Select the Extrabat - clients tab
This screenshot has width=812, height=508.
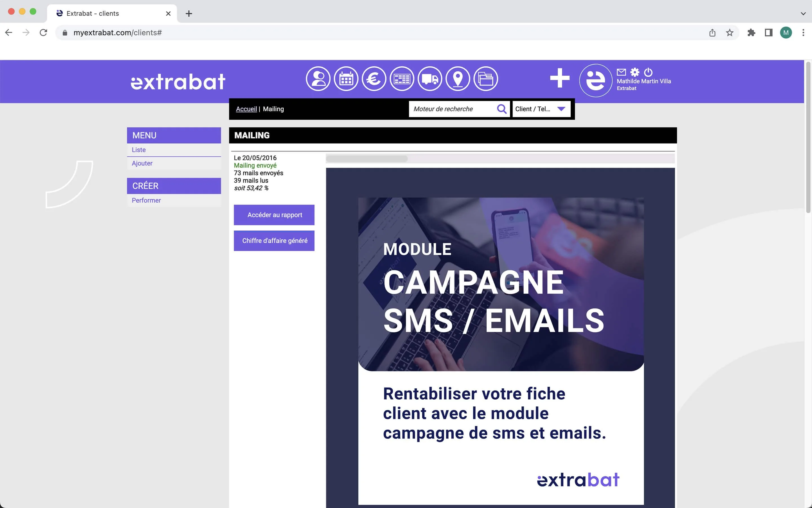coord(112,14)
